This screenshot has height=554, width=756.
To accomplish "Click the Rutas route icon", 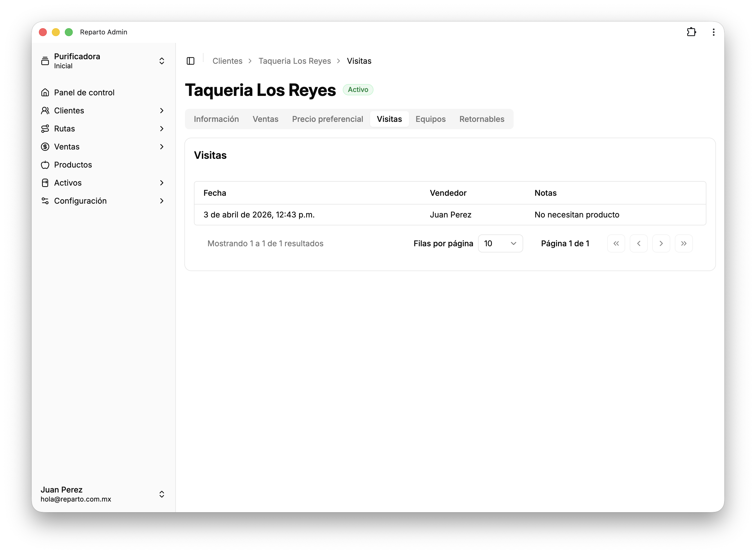I will [x=45, y=129].
